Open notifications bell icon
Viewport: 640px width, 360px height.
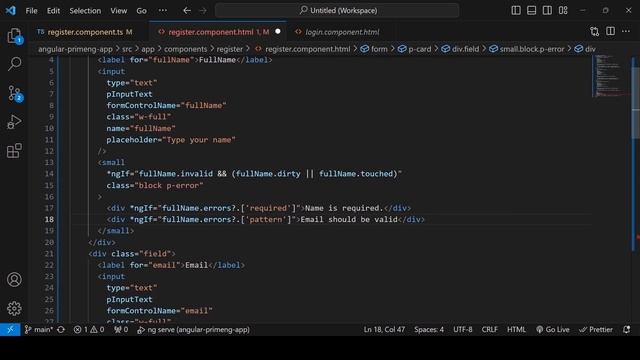pyautogui.click(x=627, y=329)
